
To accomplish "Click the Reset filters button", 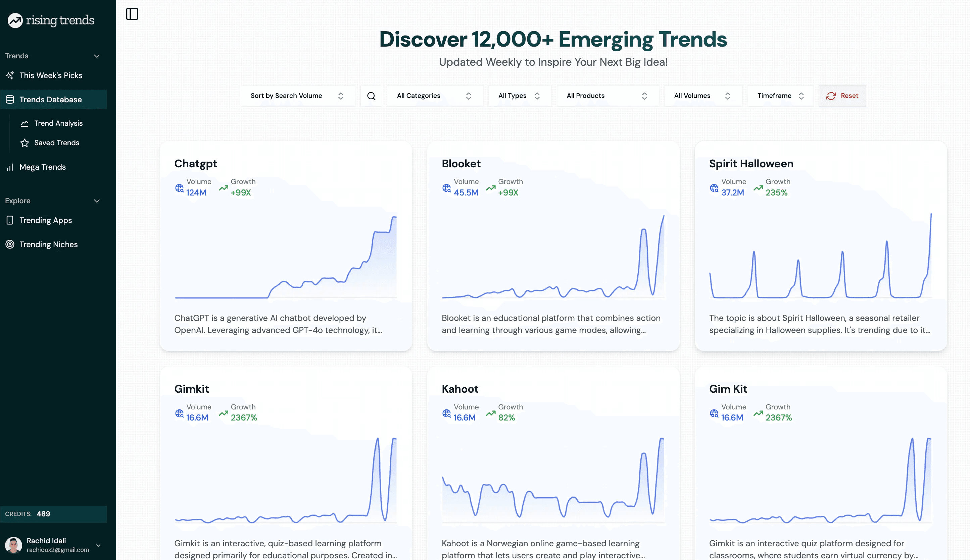I will click(x=842, y=96).
